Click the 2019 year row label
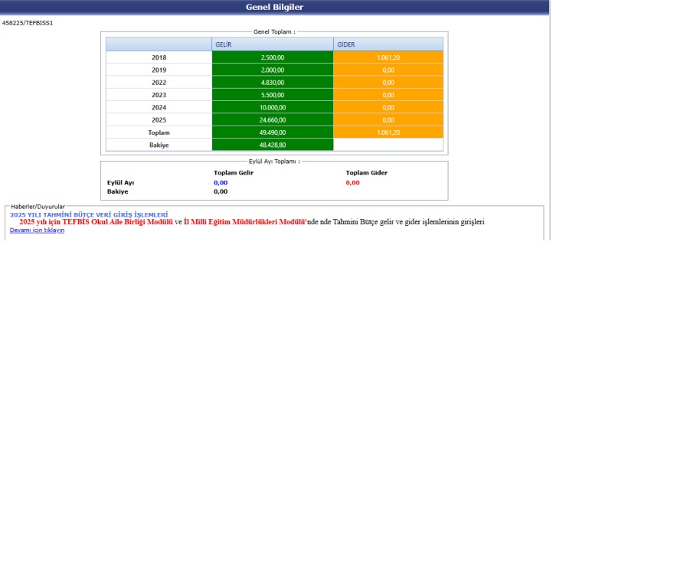Image resolution: width=700 pixels, height=588 pixels. tap(159, 70)
